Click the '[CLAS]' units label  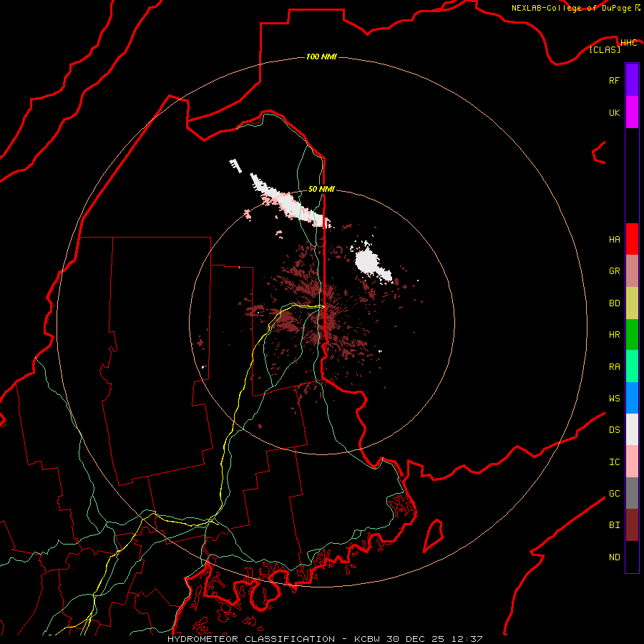(x=605, y=49)
